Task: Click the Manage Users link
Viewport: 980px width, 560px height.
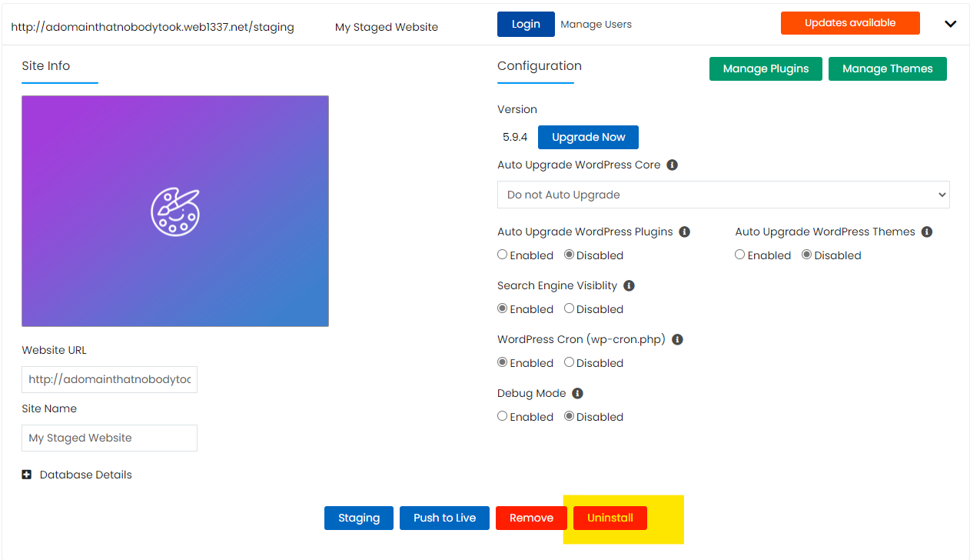Action: [596, 25]
